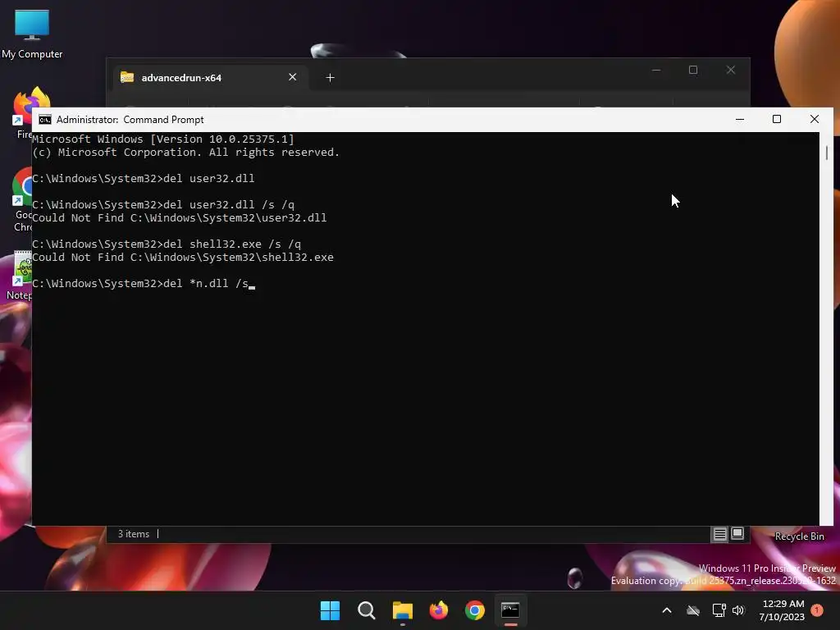Close the Administrator Command Prompt window
The height and width of the screenshot is (630, 840).
[815, 120]
